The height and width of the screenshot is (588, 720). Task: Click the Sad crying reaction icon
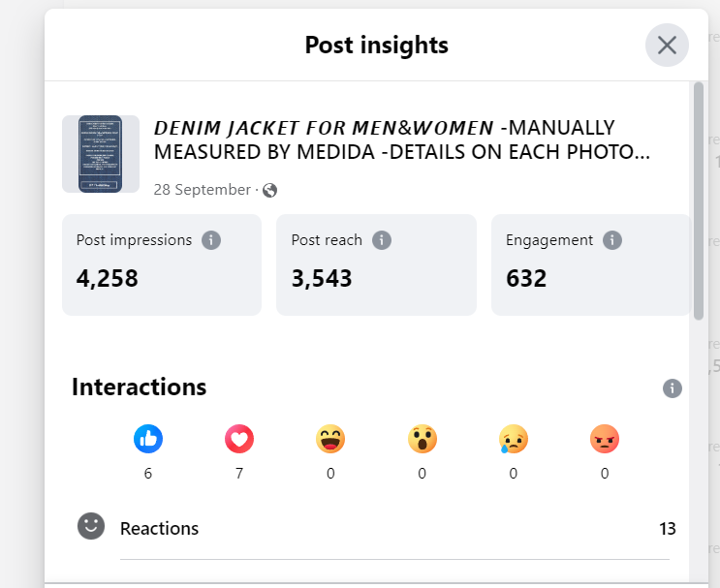coord(514,440)
